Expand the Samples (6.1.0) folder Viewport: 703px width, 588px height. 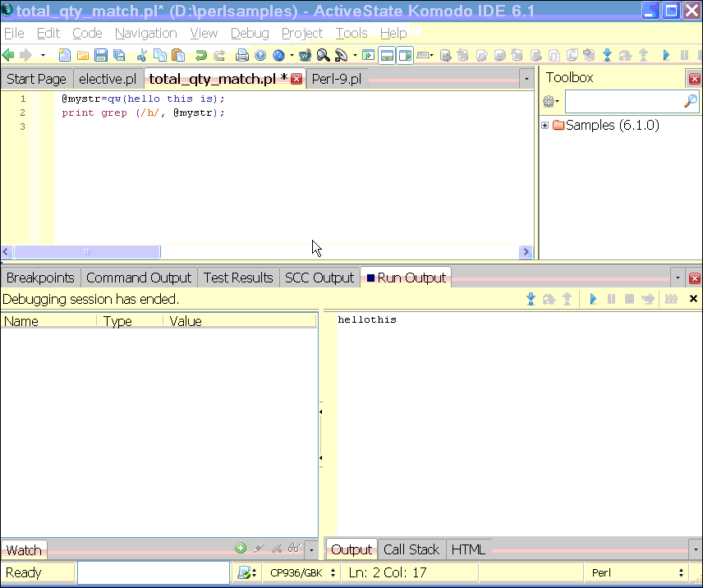tap(544, 125)
